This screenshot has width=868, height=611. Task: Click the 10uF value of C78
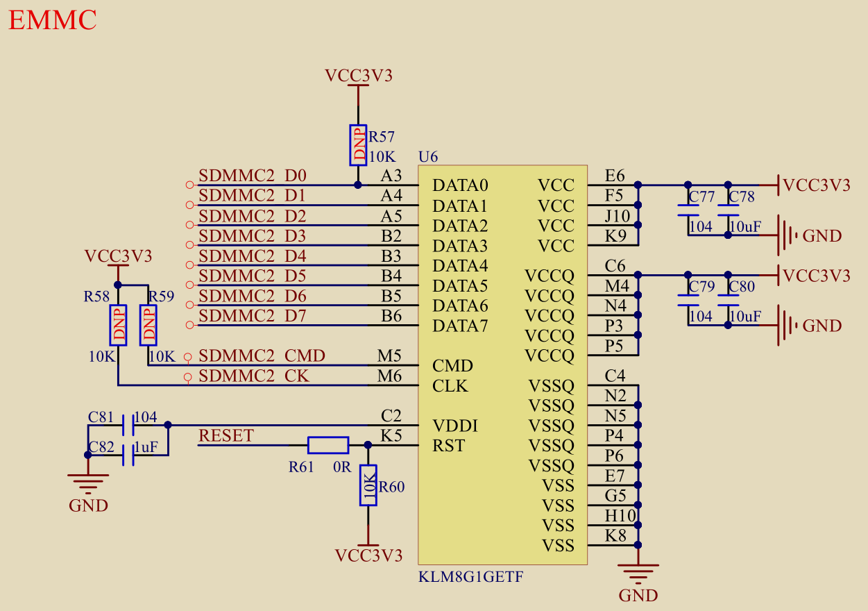[744, 226]
